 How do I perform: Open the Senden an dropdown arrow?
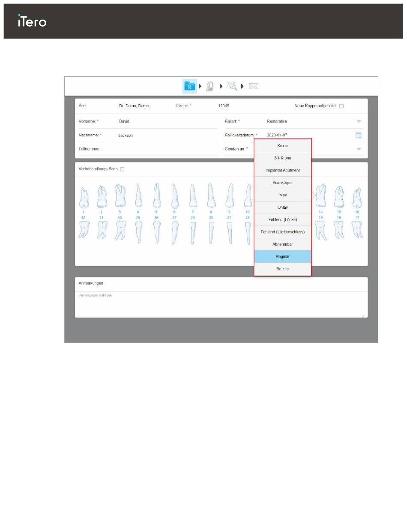click(359, 149)
